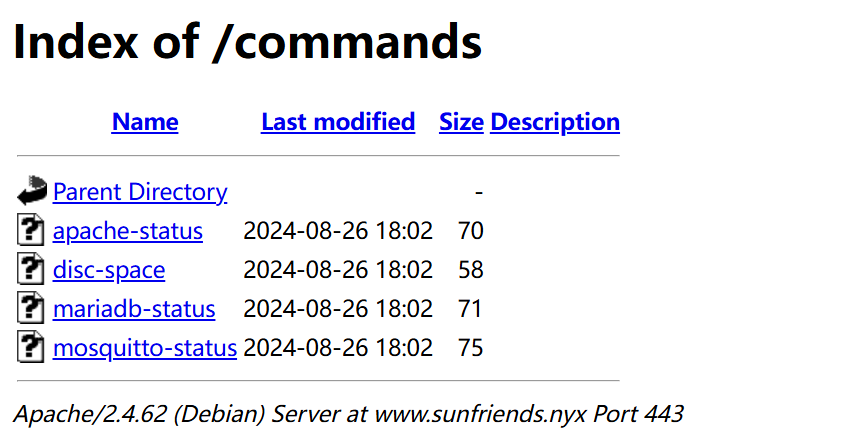Click the file icon beside mariadb-status
Image resolution: width=850 pixels, height=448 pixels.
click(32, 309)
